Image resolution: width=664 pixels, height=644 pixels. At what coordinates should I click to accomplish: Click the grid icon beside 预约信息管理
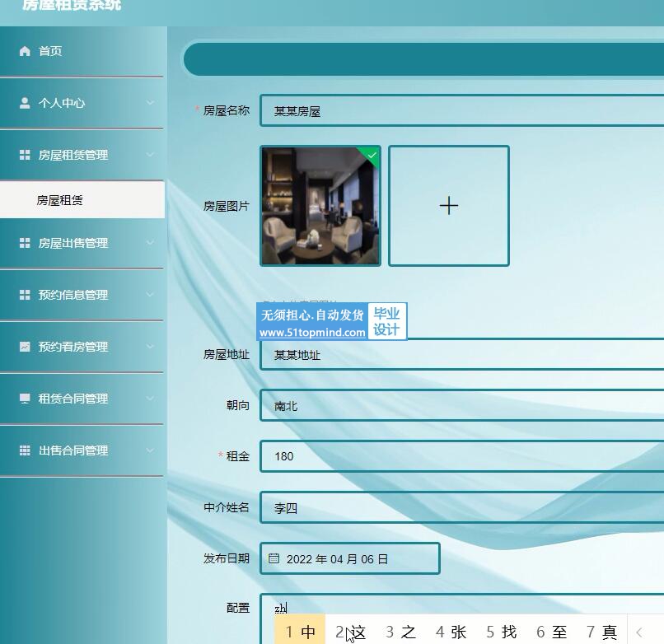pyautogui.click(x=25, y=295)
